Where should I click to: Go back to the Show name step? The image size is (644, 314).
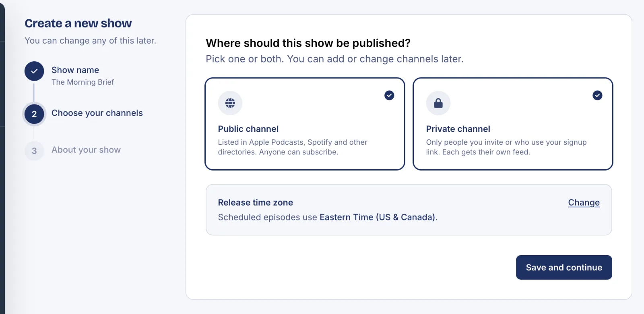75,70
